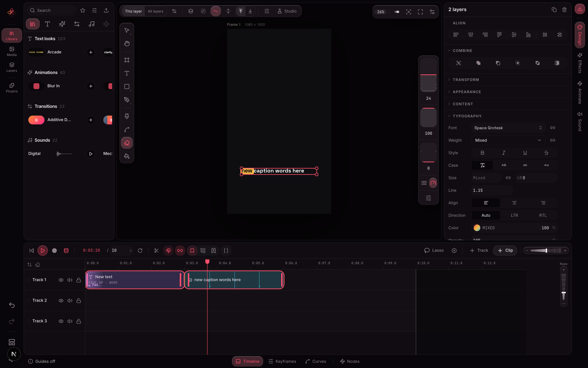The image size is (588, 368).
Task: Select the Hand pan tool
Action: point(127,44)
